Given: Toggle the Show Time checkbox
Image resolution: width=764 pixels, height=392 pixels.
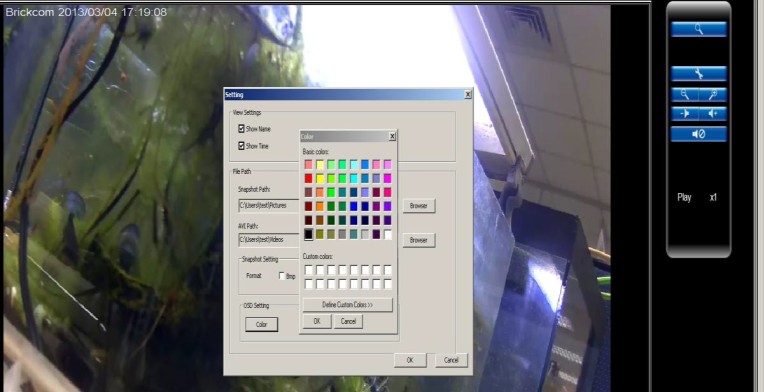Looking at the screenshot, I should 241,146.
